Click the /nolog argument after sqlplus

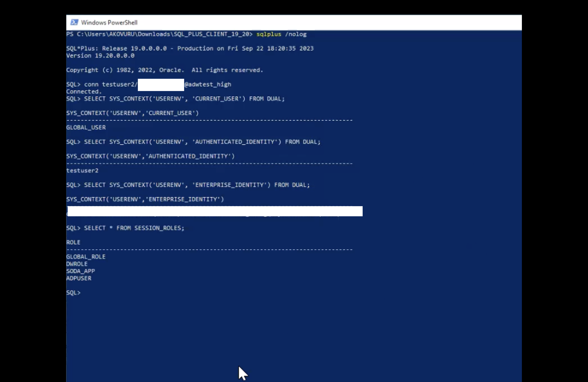pyautogui.click(x=296, y=34)
